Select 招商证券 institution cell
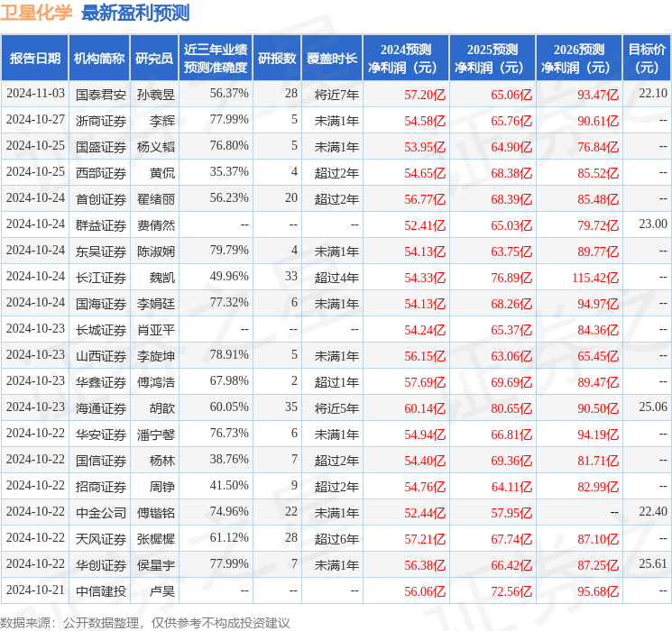The width and height of the screenshot is (672, 631). (101, 487)
